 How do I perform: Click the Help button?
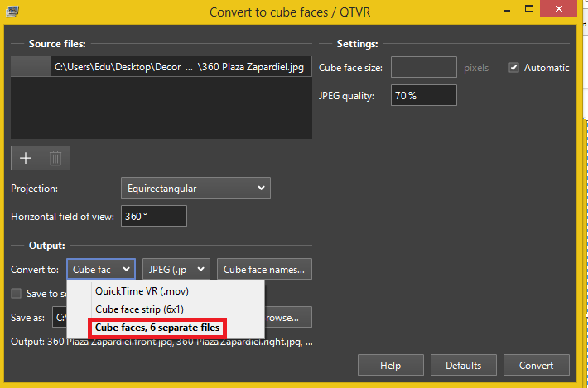coord(389,365)
